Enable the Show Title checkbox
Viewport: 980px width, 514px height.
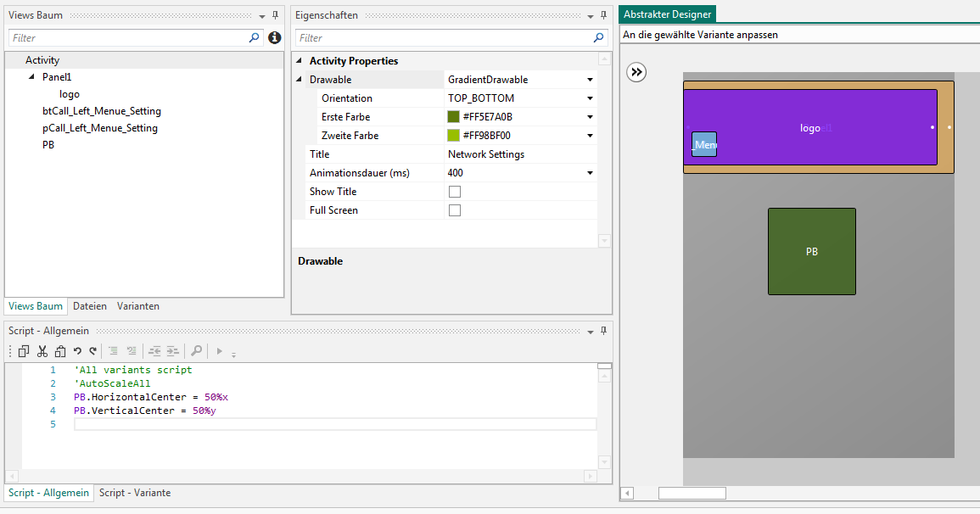click(455, 192)
